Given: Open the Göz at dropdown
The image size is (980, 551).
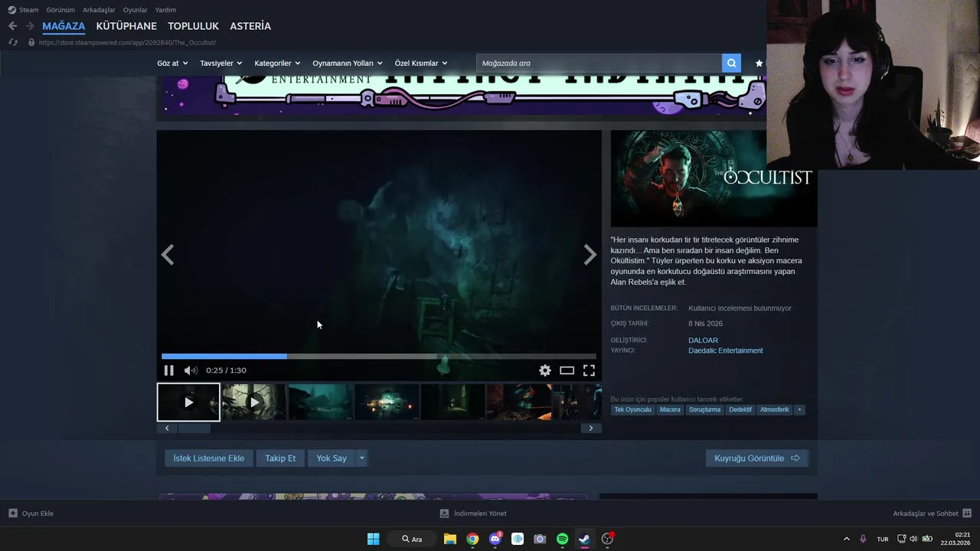Looking at the screenshot, I should pyautogui.click(x=172, y=64).
